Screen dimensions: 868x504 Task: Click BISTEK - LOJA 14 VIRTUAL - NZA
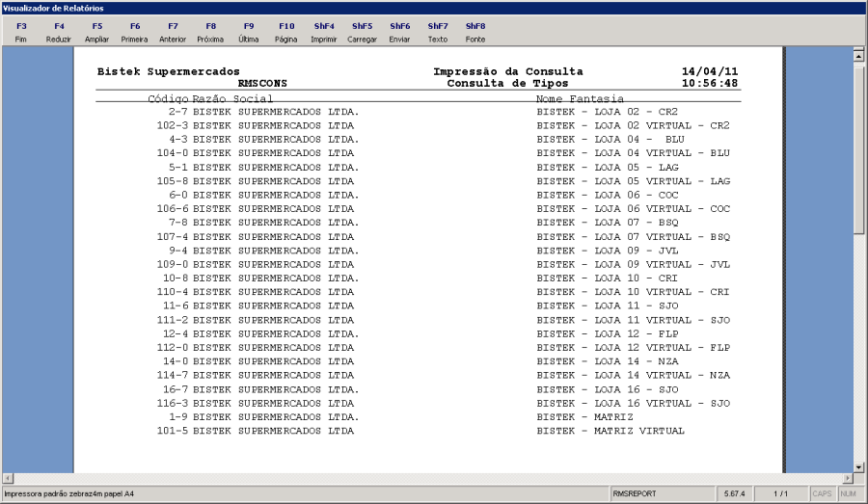(x=634, y=376)
